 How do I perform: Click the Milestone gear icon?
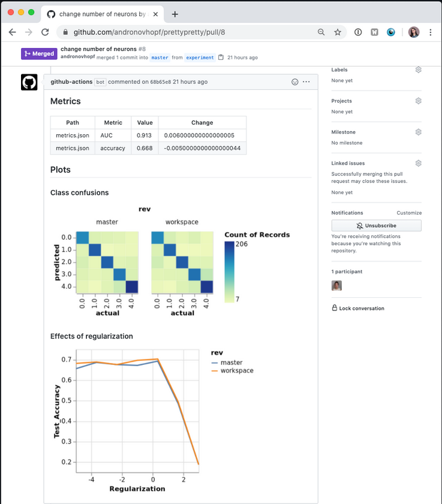coord(419,132)
